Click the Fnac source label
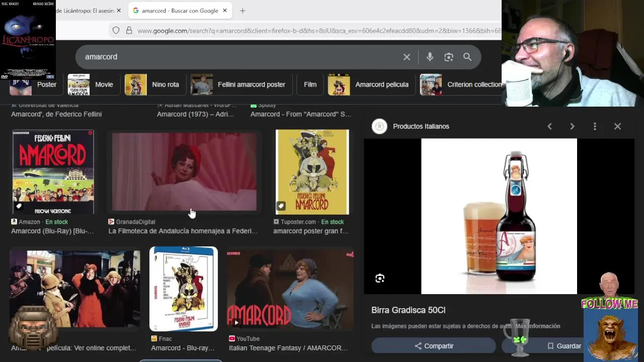Screen dimensions: 644x362 [x=165, y=339]
